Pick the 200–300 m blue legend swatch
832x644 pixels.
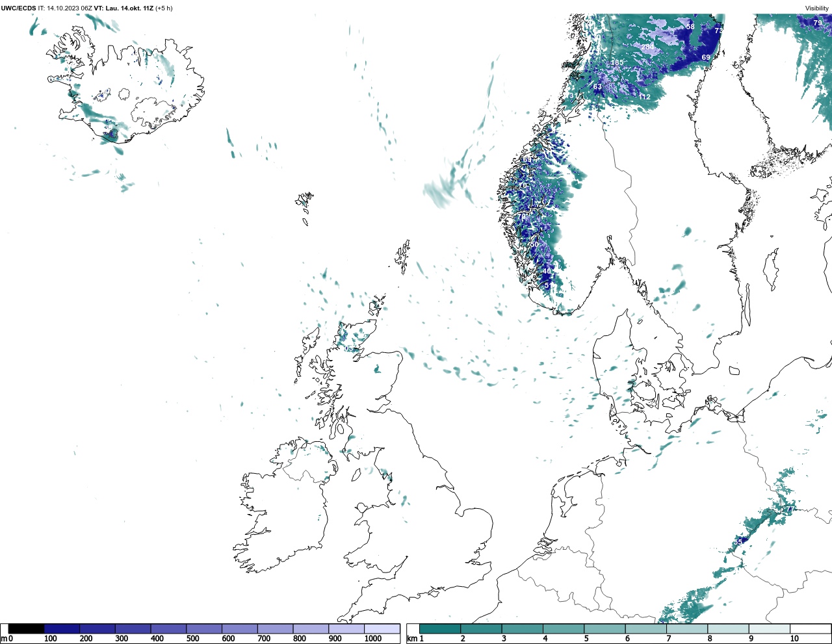(97, 628)
